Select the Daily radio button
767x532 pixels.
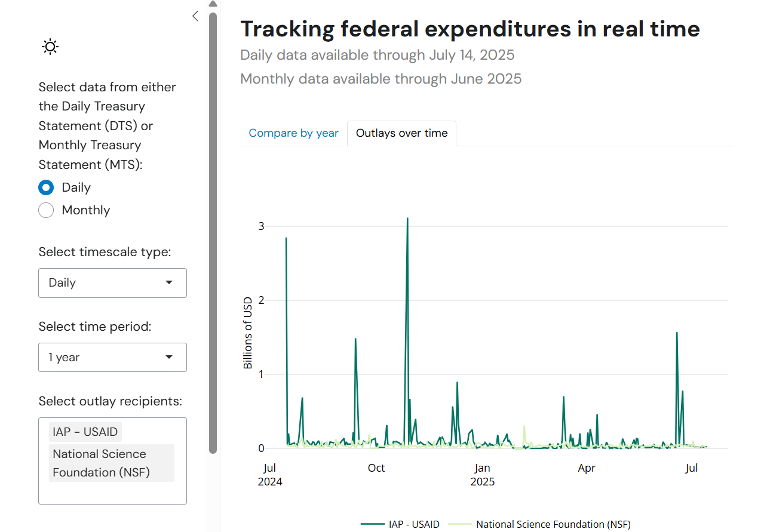pos(47,187)
